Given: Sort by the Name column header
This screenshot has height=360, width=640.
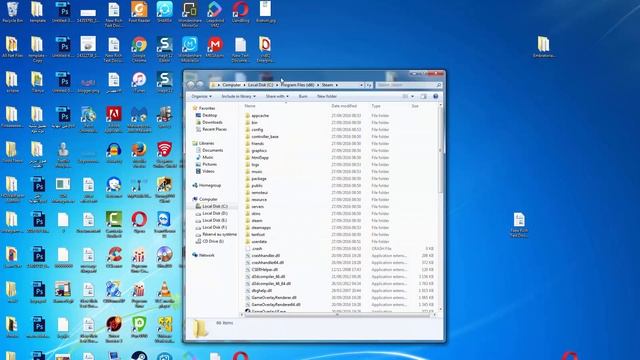Looking at the screenshot, I should pyautogui.click(x=250, y=106).
